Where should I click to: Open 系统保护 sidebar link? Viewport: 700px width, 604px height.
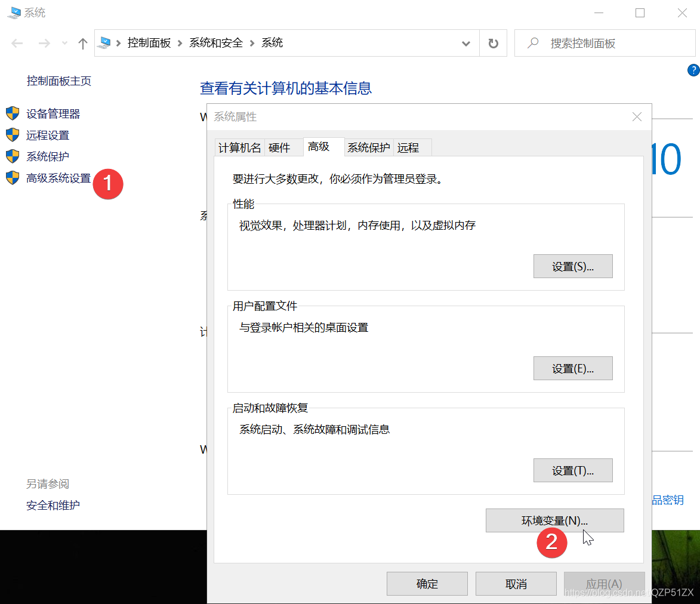point(48,157)
